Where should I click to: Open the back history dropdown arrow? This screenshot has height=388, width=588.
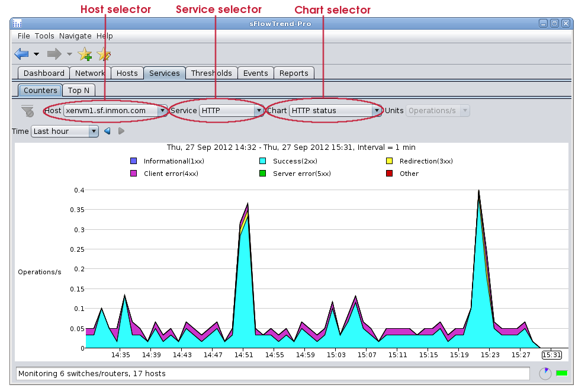(36, 54)
